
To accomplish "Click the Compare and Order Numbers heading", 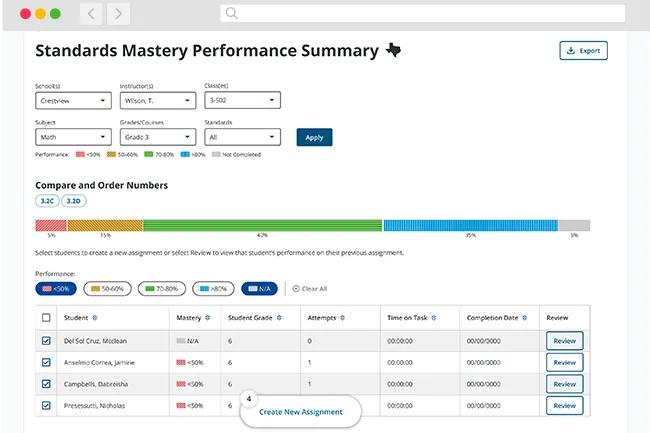I will point(102,185).
